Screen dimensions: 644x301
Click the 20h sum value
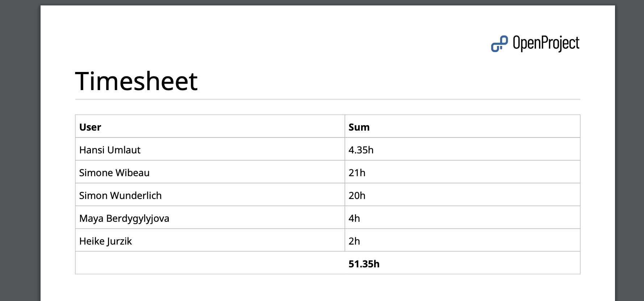[x=357, y=195]
